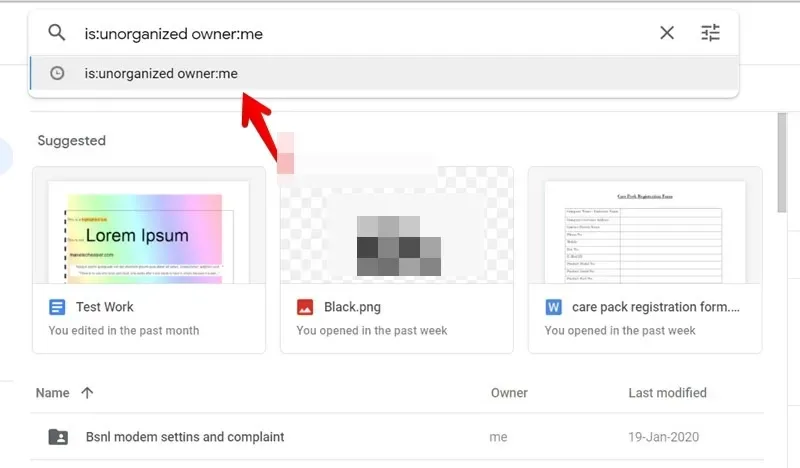Click the Owner column header
This screenshot has width=800, height=468.
[509, 393]
